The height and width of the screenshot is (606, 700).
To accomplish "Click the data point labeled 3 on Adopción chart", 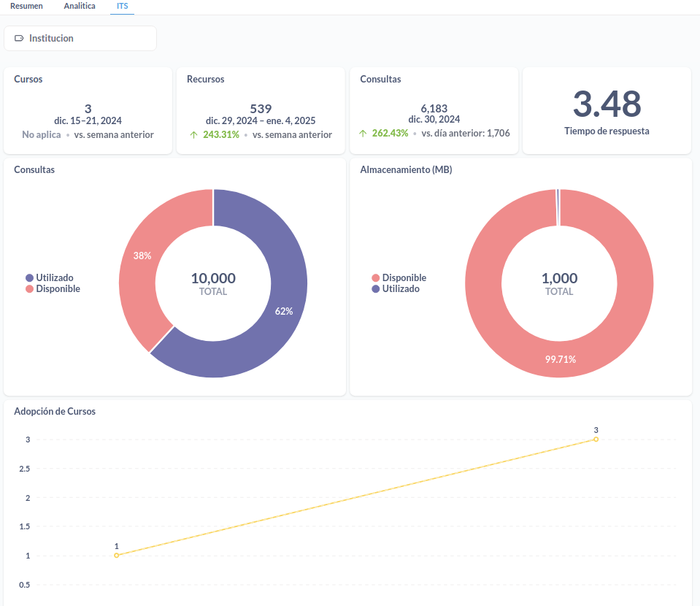I will click(x=596, y=440).
